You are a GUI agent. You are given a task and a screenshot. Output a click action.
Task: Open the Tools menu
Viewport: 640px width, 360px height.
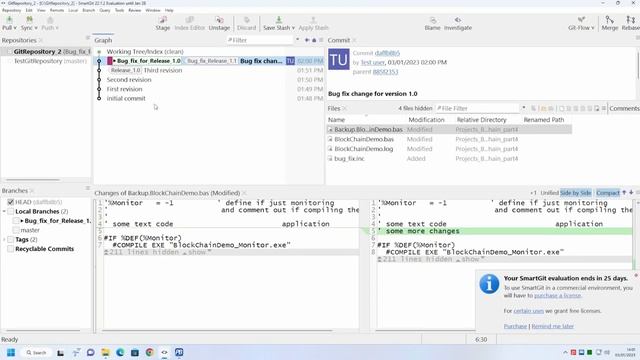pos(120,10)
